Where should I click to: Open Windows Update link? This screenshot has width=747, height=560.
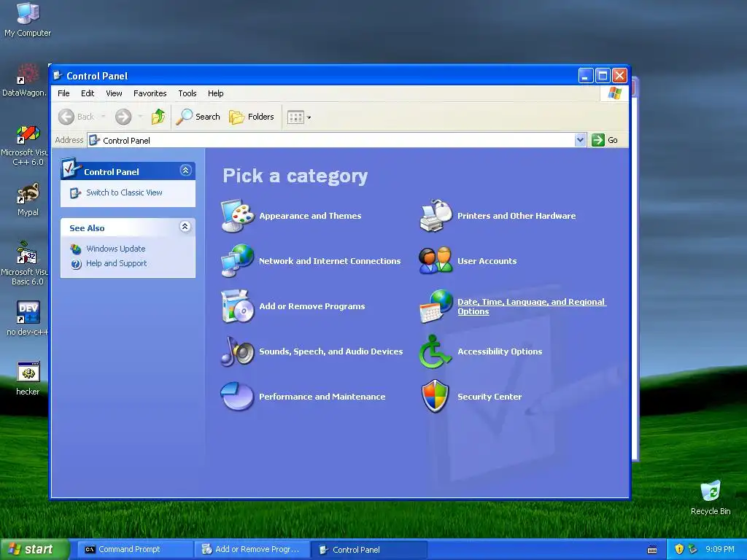point(116,249)
